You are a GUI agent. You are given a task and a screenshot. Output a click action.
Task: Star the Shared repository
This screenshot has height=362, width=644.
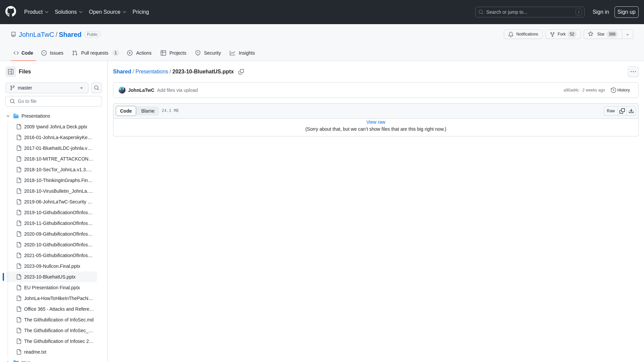[x=603, y=34]
